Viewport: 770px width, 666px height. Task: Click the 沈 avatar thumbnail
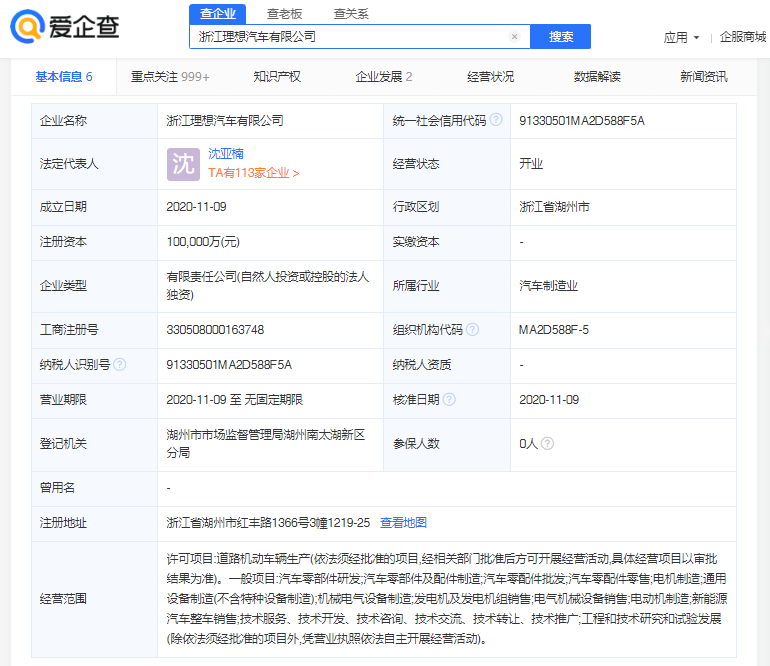coord(183,164)
